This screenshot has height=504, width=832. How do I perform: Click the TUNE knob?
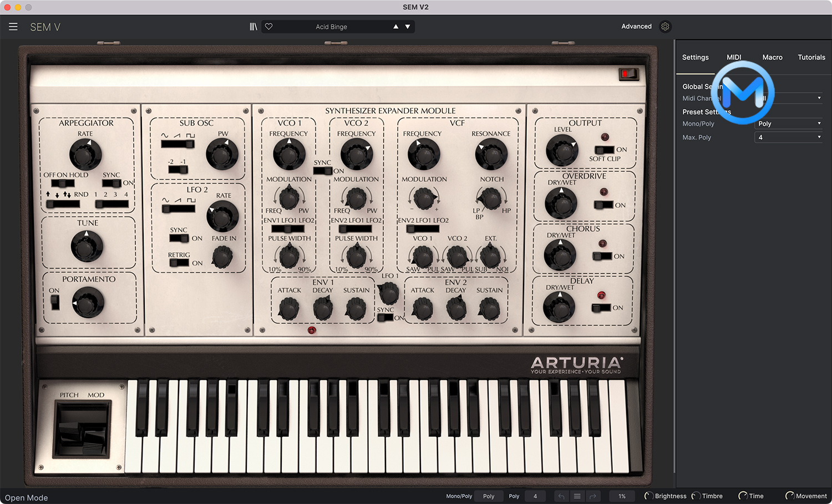click(x=87, y=246)
